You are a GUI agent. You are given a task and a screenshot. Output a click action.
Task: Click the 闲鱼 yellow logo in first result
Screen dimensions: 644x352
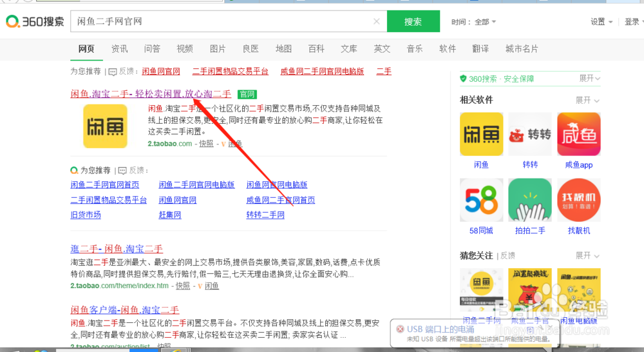[x=105, y=126]
